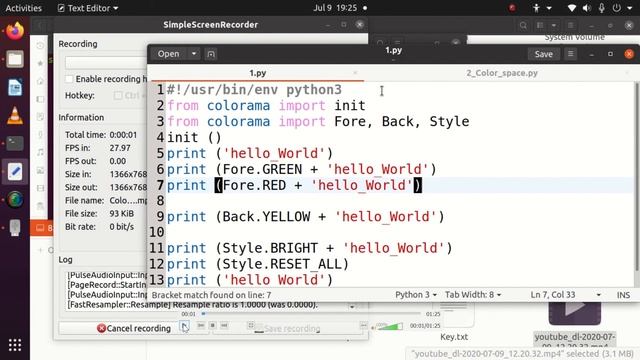
Task: Go to Home in Files sidebar
Action: (x=40, y=81)
